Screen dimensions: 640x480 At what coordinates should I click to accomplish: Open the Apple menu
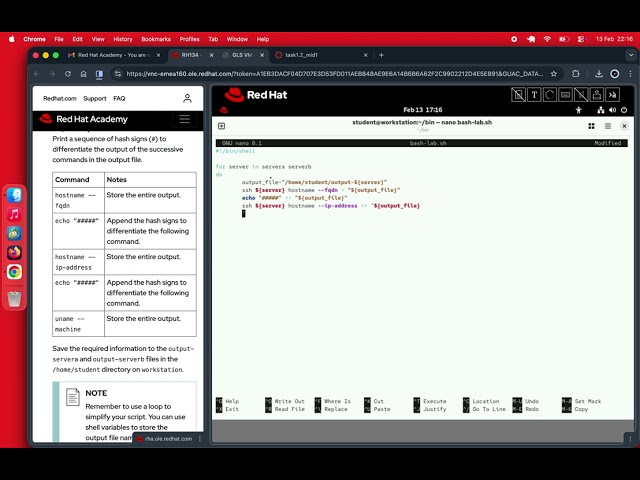12,39
